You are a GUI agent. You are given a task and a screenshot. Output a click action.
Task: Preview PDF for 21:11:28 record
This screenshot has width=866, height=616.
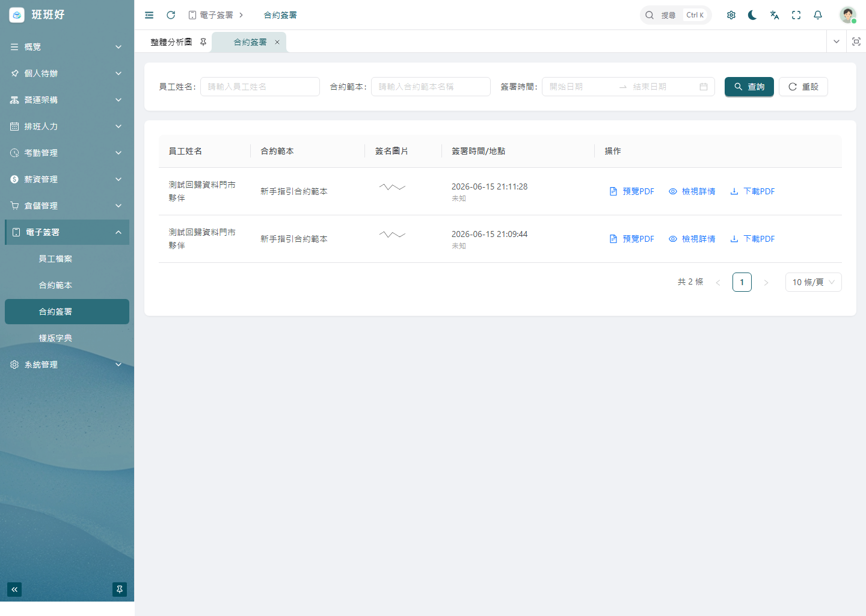(632, 191)
